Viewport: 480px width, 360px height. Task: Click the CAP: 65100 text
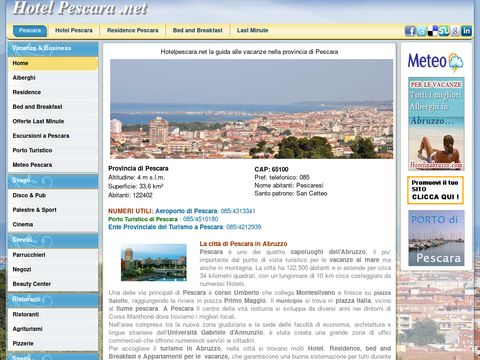point(271,169)
